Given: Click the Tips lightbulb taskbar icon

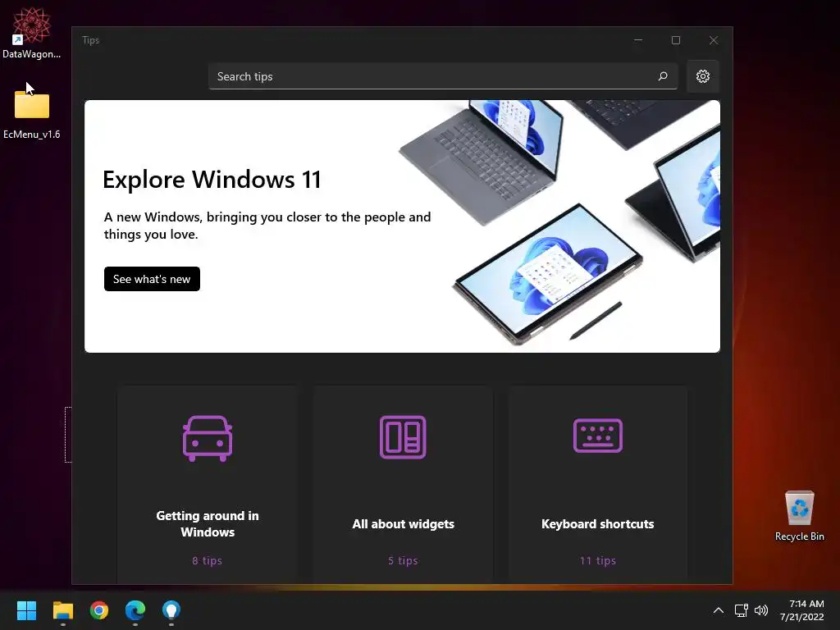Looking at the screenshot, I should click(x=171, y=610).
